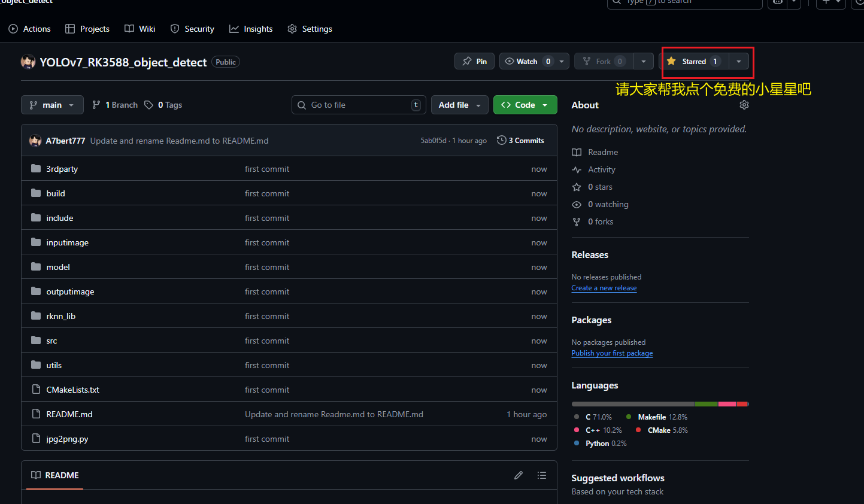The image size is (864, 504).
Task: Switch to the Wiki tab
Action: tap(140, 29)
